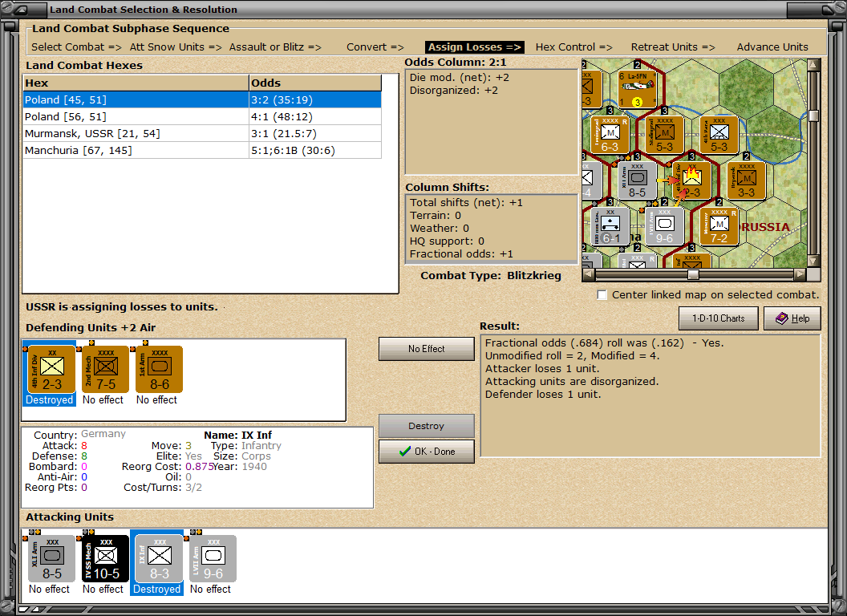Click the burning 2-3 division counter on map

(x=691, y=180)
